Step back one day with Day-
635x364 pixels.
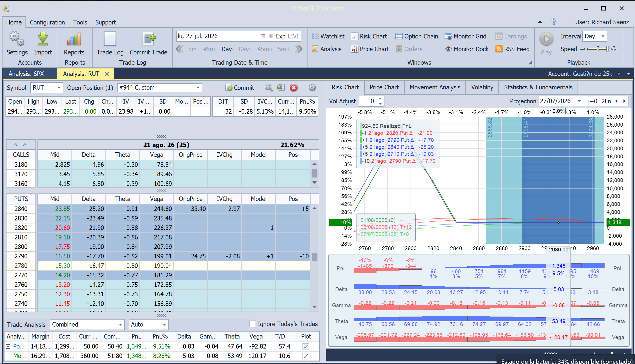(x=228, y=49)
